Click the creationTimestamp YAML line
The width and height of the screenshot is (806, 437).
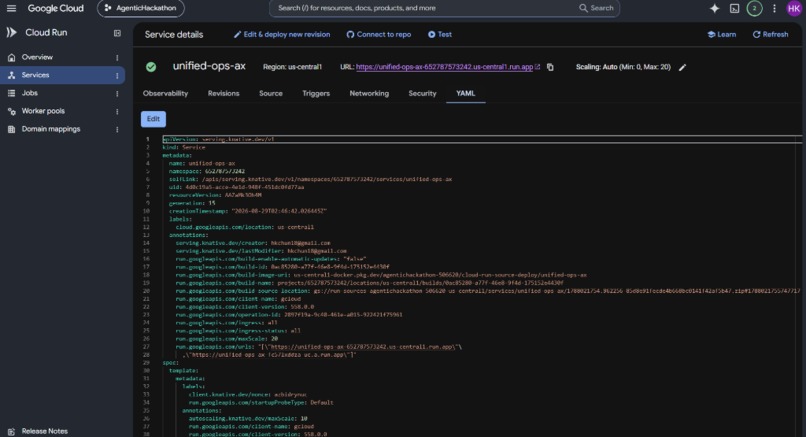pyautogui.click(x=248, y=211)
